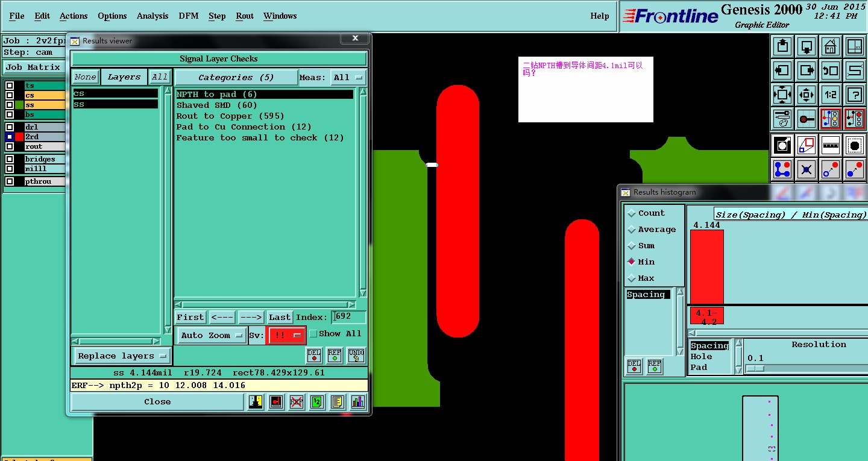
Task: Select the Max radio option
Action: [632, 278]
